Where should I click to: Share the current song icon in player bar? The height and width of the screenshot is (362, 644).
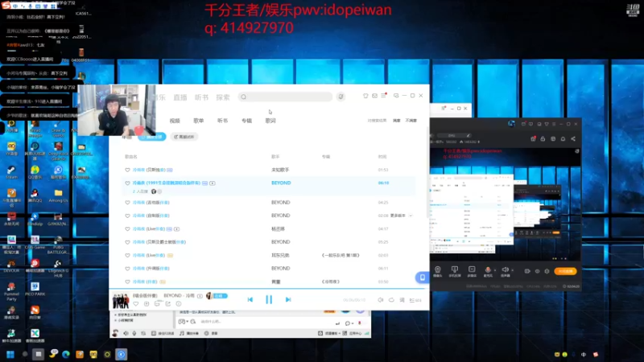click(x=168, y=304)
